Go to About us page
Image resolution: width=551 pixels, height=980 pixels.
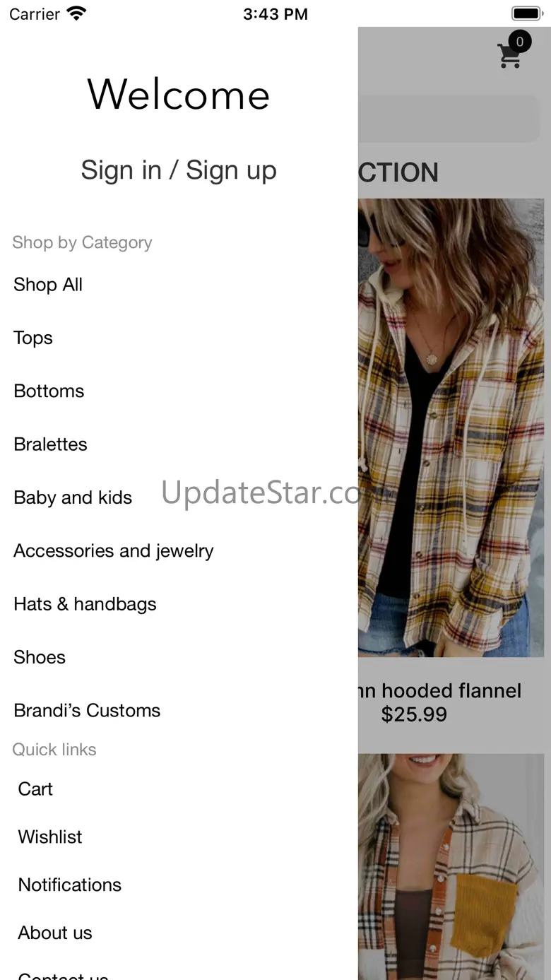(x=55, y=933)
